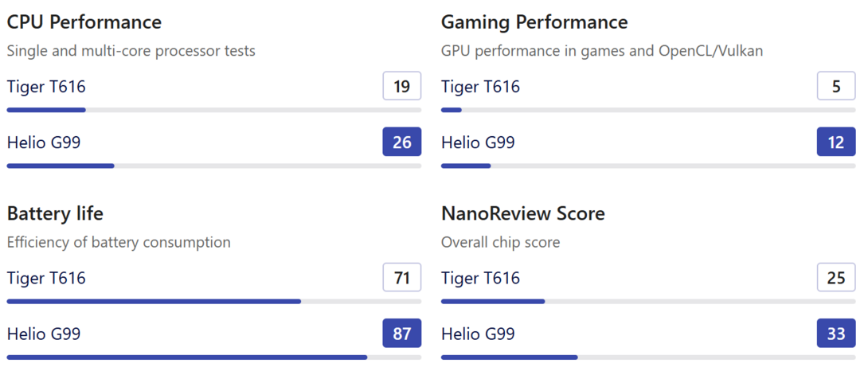Click Helio G99 CPU score badge 26
This screenshot has width=868, height=375.
coord(402,143)
